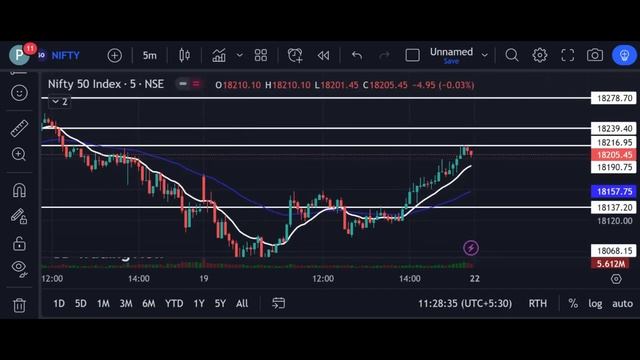This screenshot has height=360, width=640.
Task: Open the quick search magnifier
Action: tap(511, 55)
